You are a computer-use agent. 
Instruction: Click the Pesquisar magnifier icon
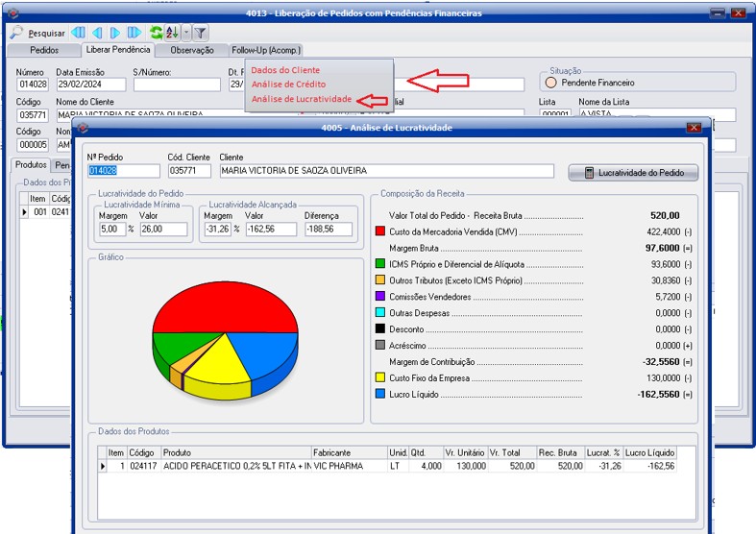[x=16, y=33]
